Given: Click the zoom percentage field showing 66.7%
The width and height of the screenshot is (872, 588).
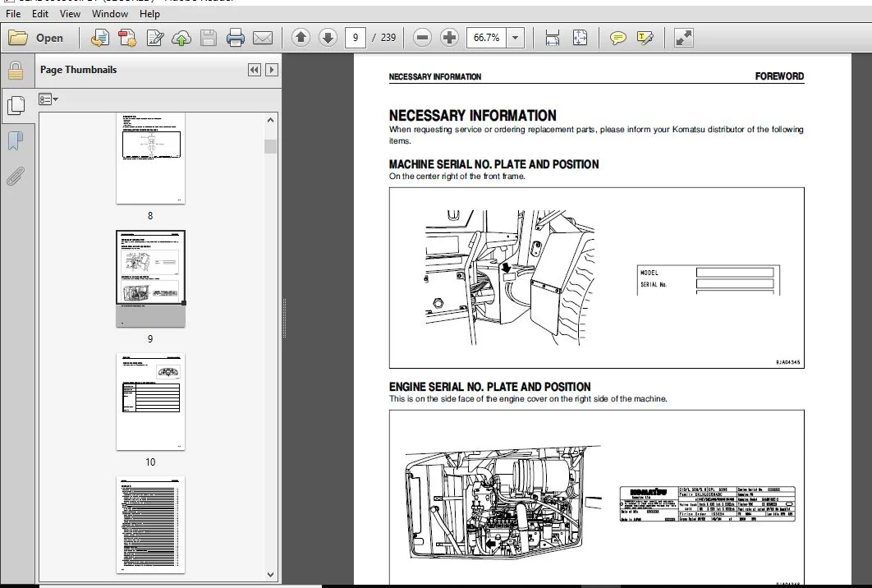Looking at the screenshot, I should 487,38.
